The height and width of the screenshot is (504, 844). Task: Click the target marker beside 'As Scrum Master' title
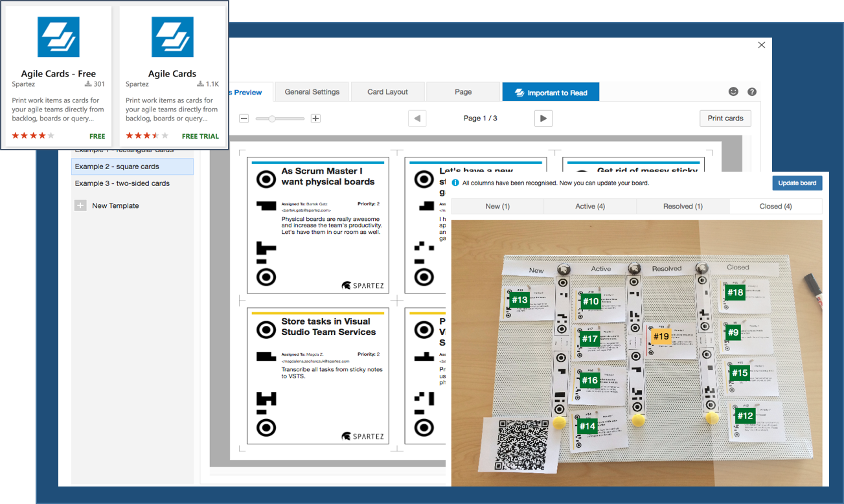click(266, 179)
